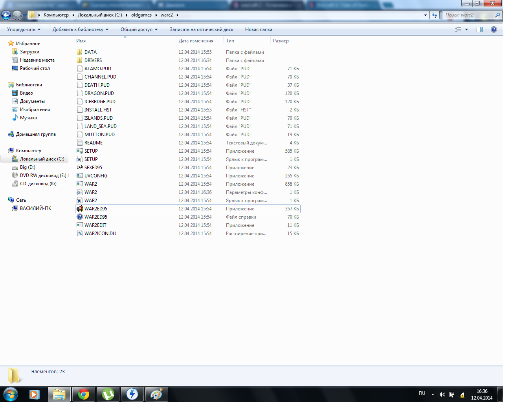Screen dimensions: 510x420
Task: Select the WAR2ICON.DLL file icon
Action: 80,234
